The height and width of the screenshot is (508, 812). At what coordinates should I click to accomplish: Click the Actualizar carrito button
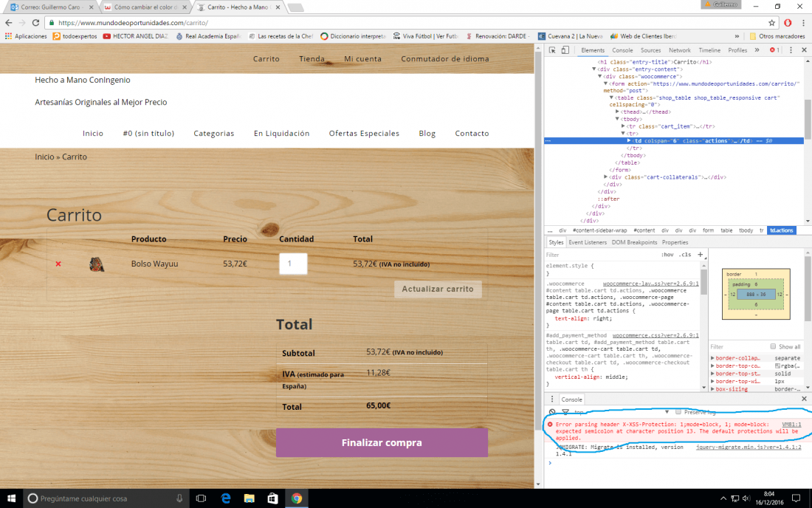pyautogui.click(x=438, y=289)
